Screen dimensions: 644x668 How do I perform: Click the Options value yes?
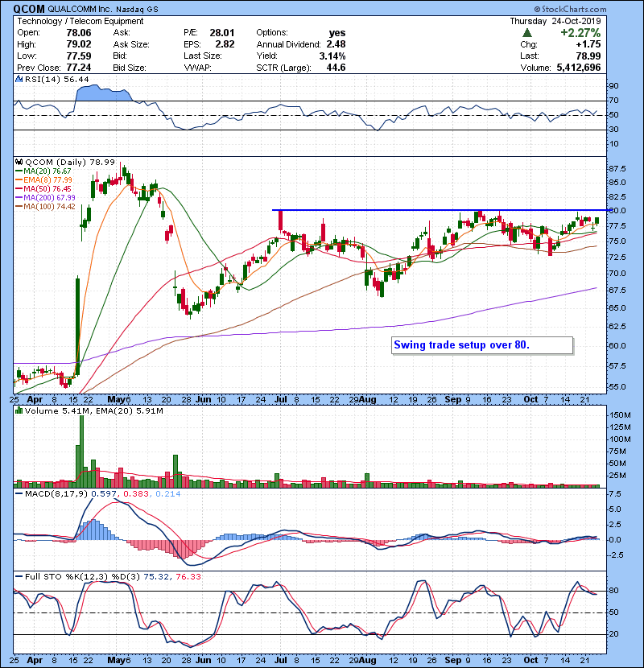click(x=337, y=33)
